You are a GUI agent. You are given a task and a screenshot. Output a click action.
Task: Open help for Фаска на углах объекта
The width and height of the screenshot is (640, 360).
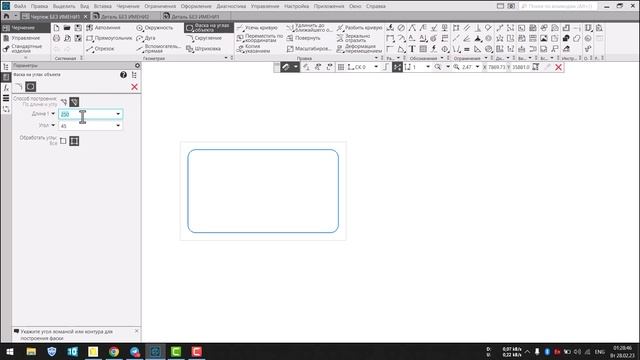coord(123,75)
